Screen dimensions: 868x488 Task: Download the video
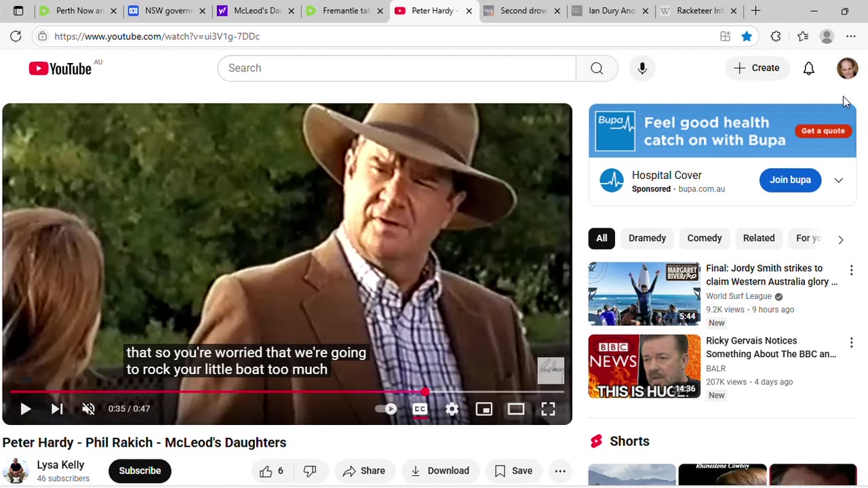pos(440,471)
